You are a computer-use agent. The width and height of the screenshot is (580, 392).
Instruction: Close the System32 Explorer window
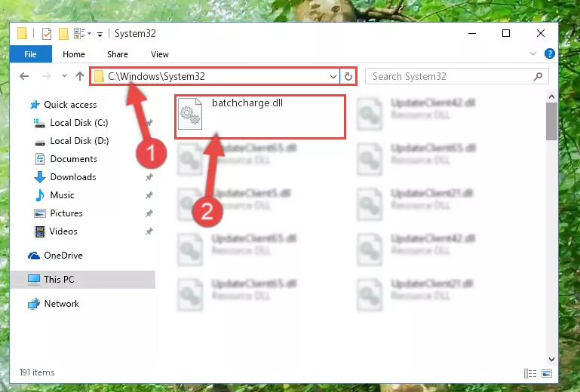click(541, 34)
